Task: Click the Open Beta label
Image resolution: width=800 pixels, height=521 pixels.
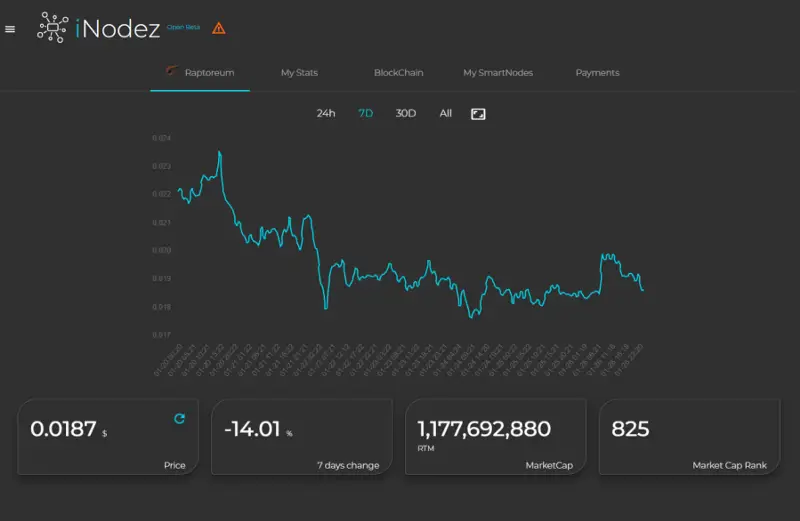Action: click(183, 27)
